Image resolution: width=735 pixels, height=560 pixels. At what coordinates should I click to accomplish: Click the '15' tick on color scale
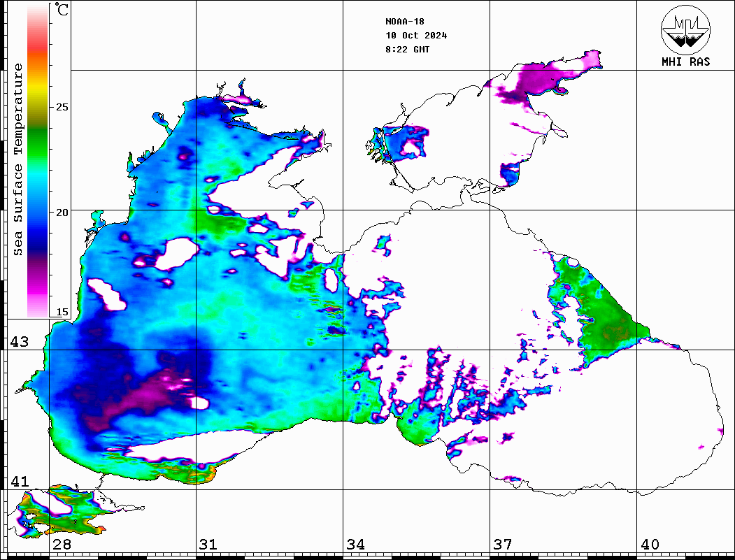(62, 312)
